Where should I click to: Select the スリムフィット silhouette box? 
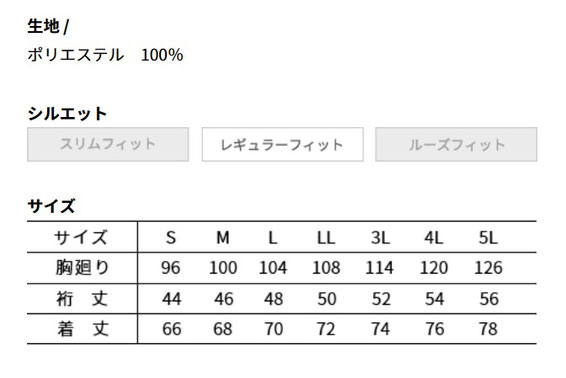click(108, 144)
